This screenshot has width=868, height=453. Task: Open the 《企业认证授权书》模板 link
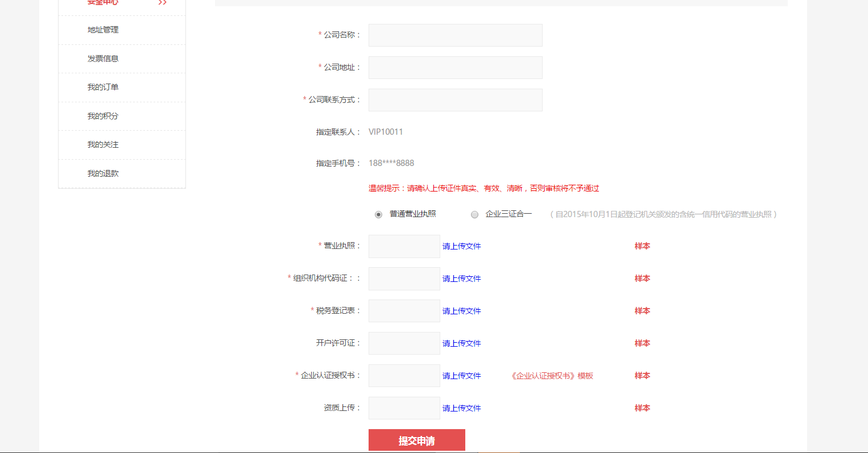pyautogui.click(x=552, y=376)
